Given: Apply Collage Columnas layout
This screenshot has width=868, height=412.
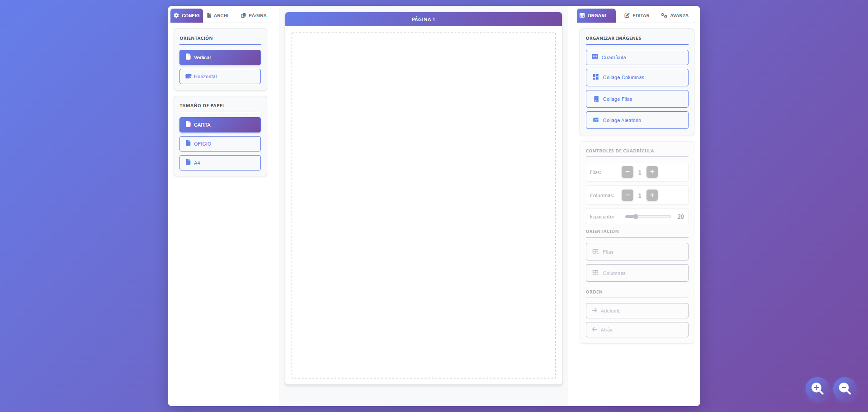Looking at the screenshot, I should pos(637,77).
